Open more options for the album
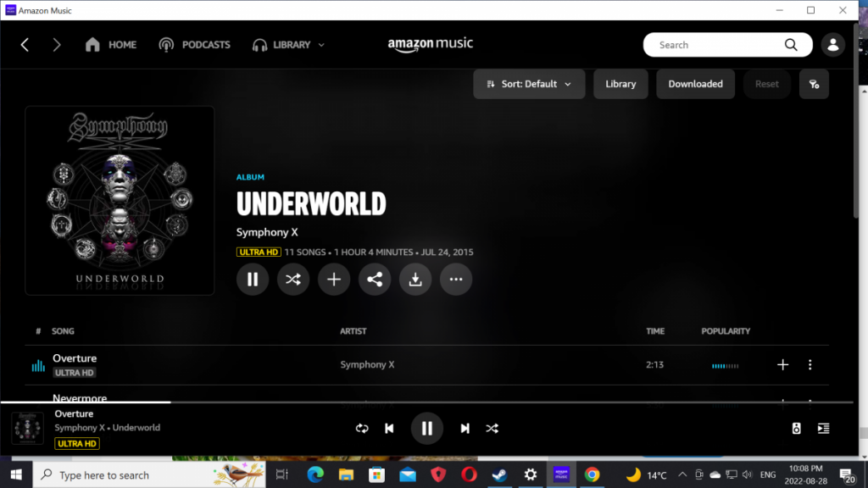This screenshot has height=488, width=868. pyautogui.click(x=456, y=280)
